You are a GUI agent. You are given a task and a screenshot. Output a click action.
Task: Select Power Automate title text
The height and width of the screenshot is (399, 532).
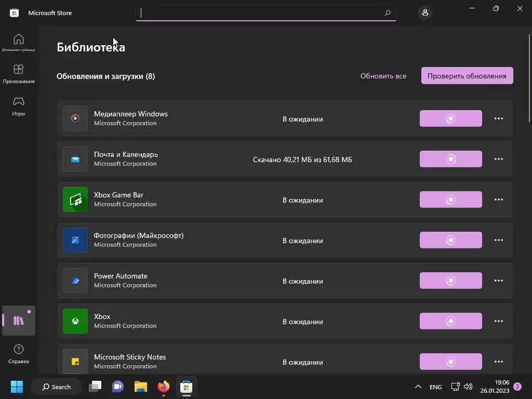tap(121, 276)
